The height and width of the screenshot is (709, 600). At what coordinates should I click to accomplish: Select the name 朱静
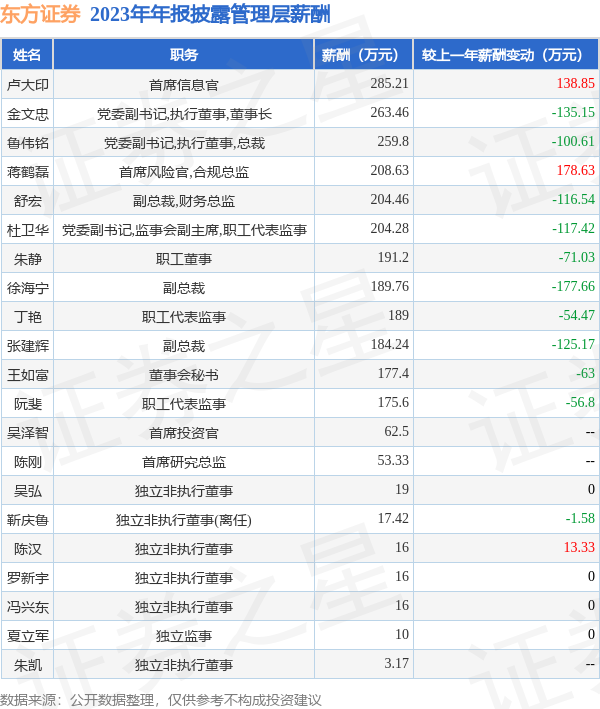28,259
